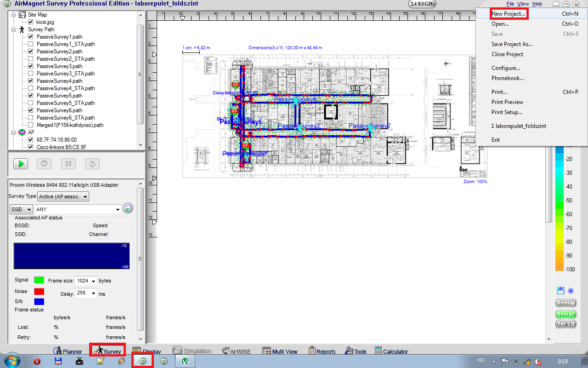
Task: Uncheck PassiveSurvey2.path checkbox
Action: pos(31,52)
